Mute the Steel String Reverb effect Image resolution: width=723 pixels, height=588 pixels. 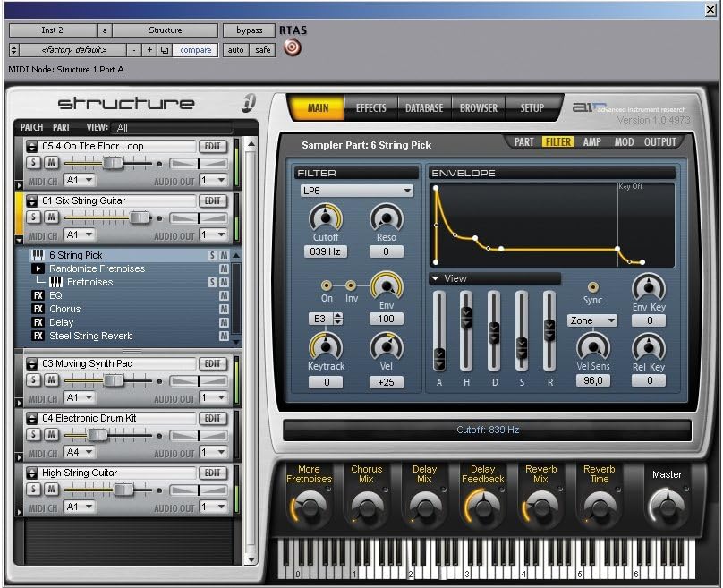point(224,337)
